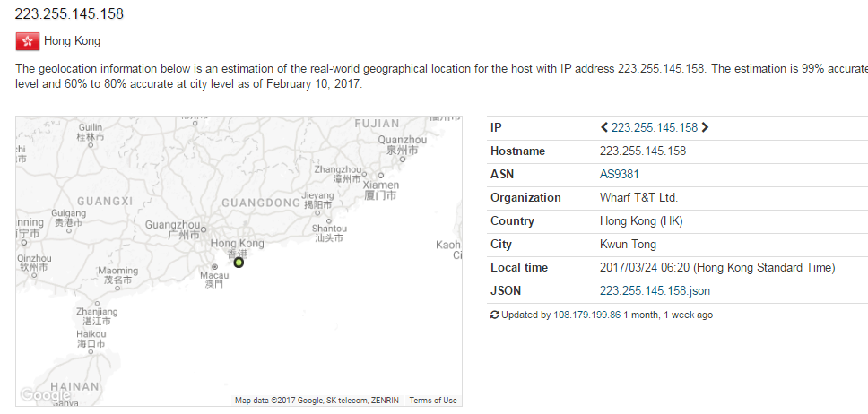Click Wharf T&T Ltd. organization value
The height and width of the screenshot is (414, 868).
pos(638,197)
